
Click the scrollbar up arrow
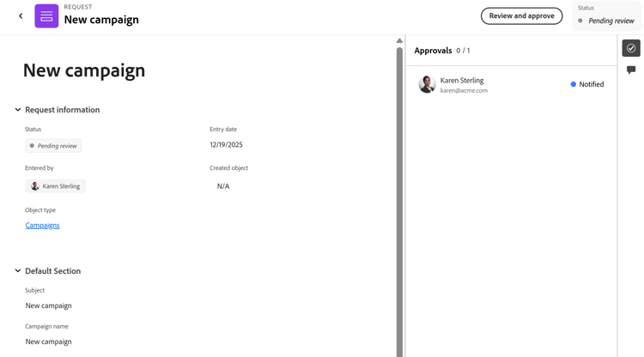pos(399,40)
